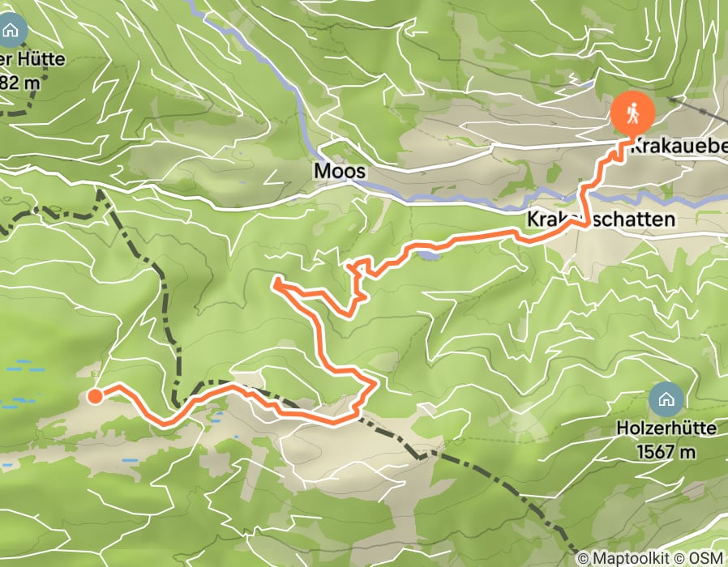
Task: Click the '82 m' elevation text
Action: (x=20, y=83)
